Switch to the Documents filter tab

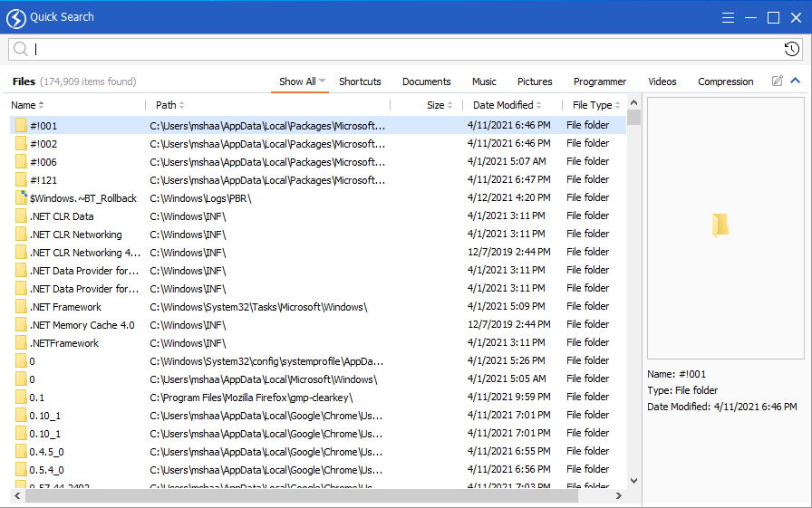426,81
